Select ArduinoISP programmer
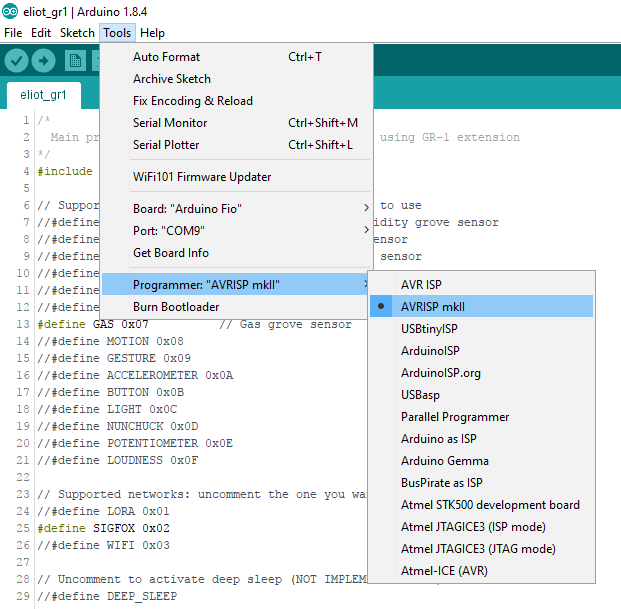The width and height of the screenshot is (621, 609). [482, 350]
